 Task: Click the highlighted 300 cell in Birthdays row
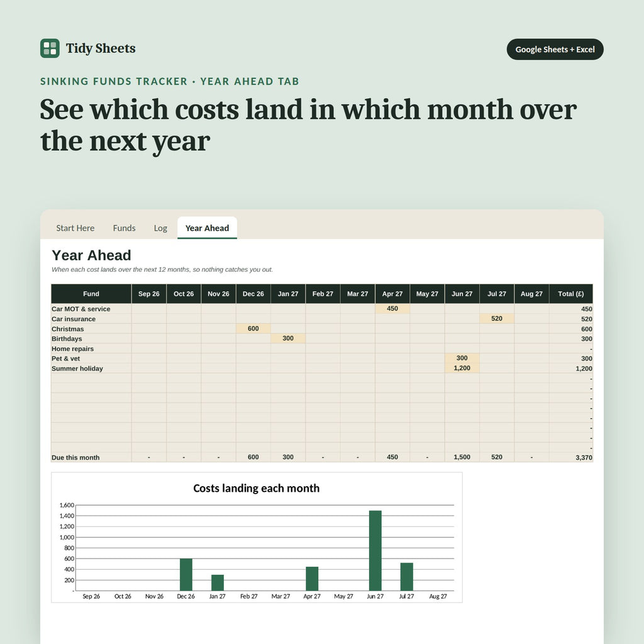click(x=288, y=338)
